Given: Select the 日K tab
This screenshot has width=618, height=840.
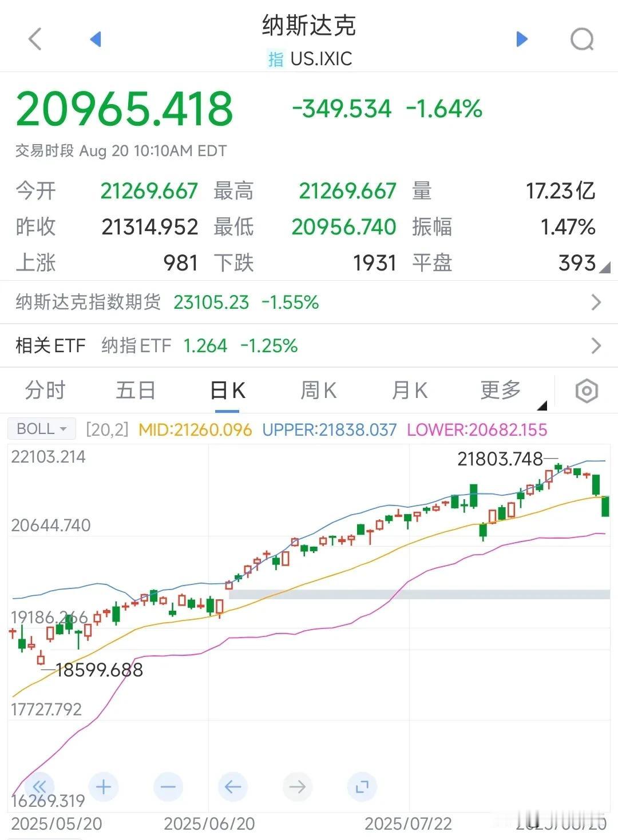Looking at the screenshot, I should tap(227, 391).
